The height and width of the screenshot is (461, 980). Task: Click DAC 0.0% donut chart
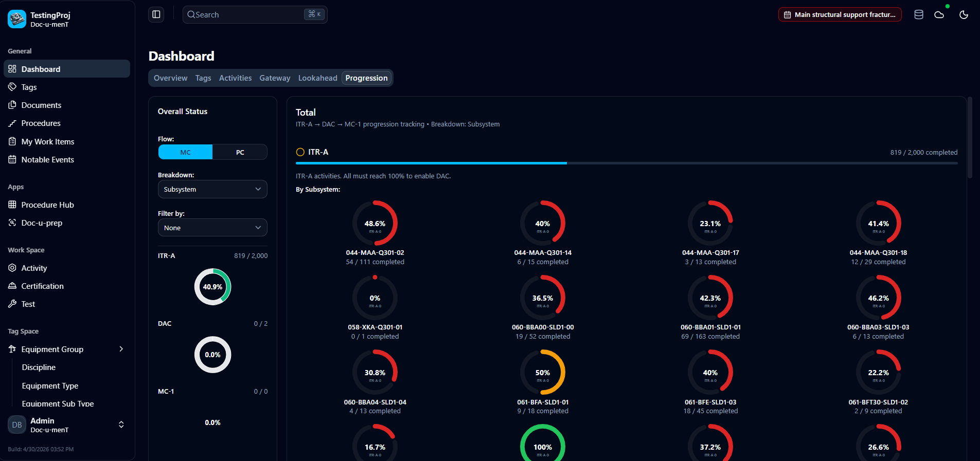[x=212, y=355]
